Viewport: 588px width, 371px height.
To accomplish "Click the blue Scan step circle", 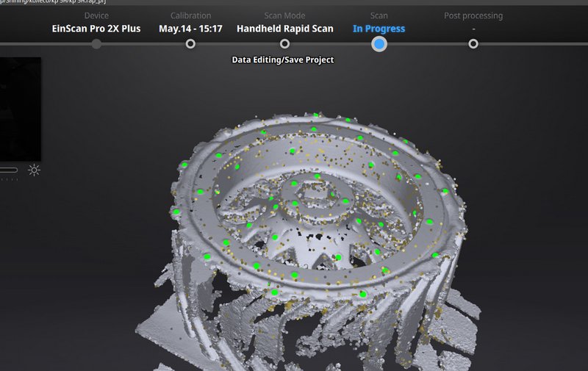I will 379,44.
